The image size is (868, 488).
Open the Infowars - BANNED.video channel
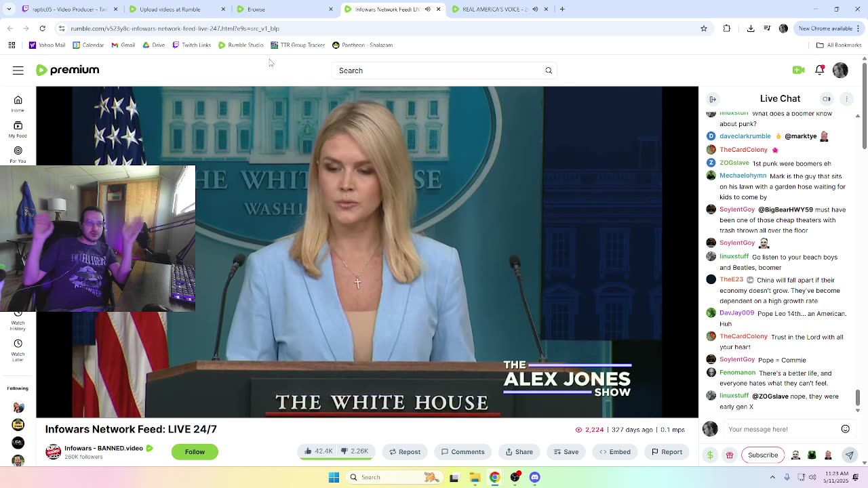(104, 448)
